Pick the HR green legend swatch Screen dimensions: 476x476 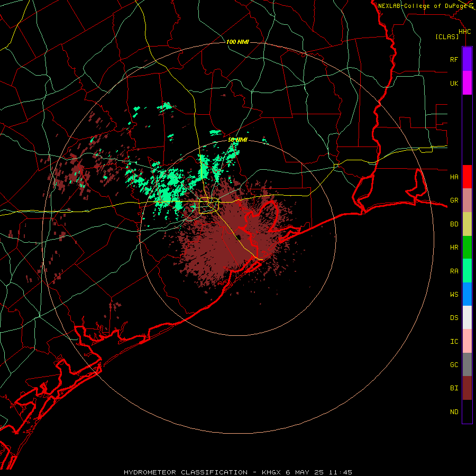pos(467,248)
